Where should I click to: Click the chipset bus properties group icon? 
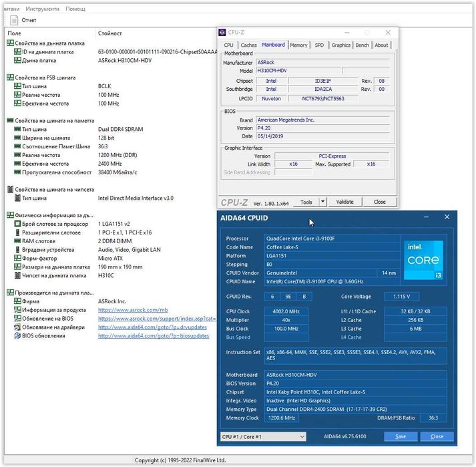click(10, 190)
